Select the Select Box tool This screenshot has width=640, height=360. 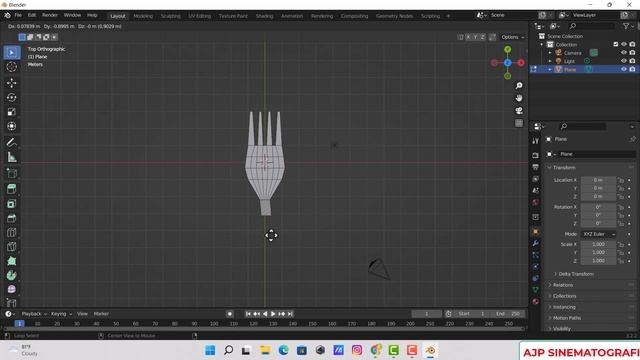[x=11, y=53]
